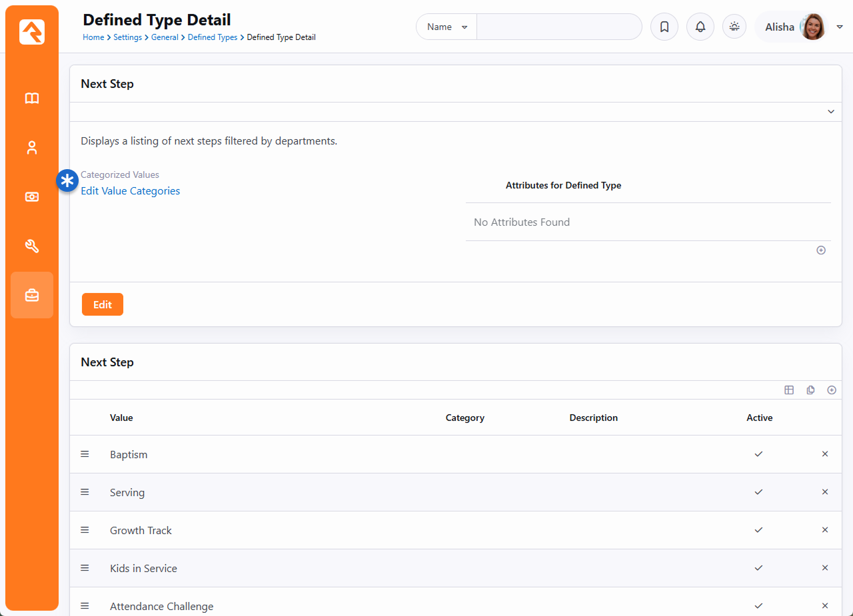Toggle the light/dark theme icon
Viewport: 853px width, 616px height.
tap(734, 27)
